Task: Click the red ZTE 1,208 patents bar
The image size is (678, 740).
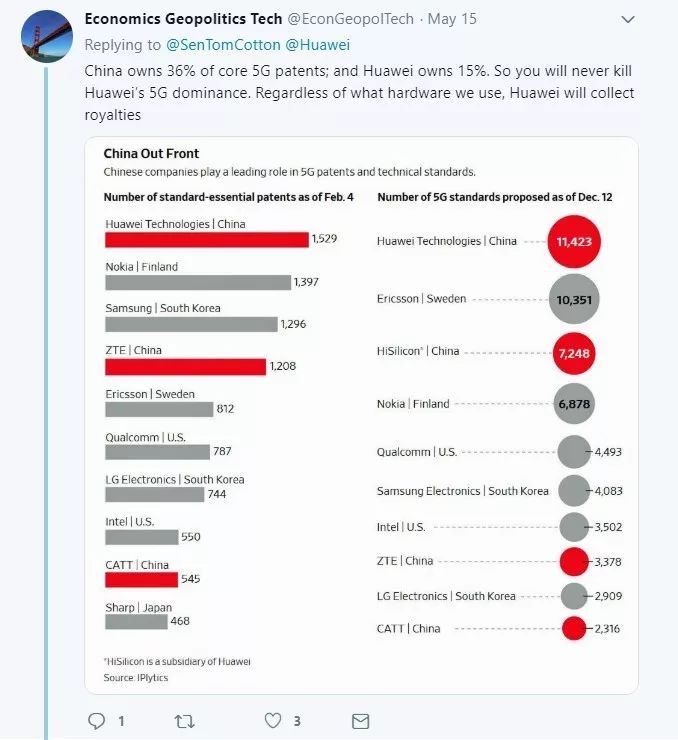Action: click(x=185, y=367)
